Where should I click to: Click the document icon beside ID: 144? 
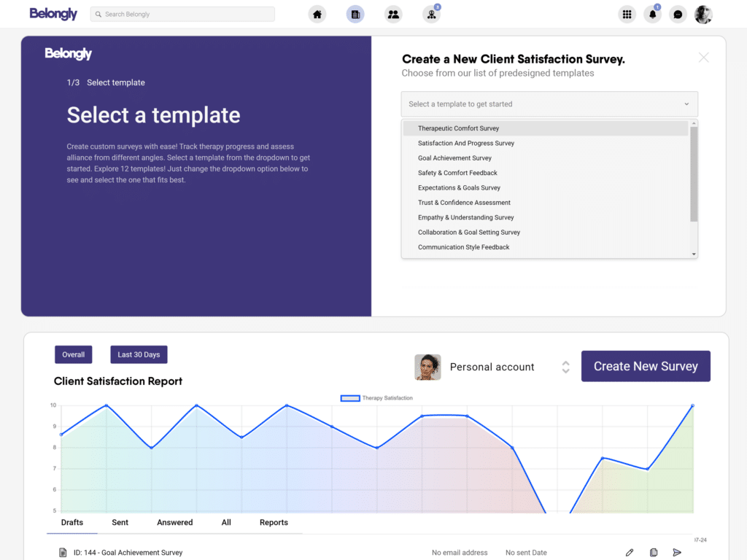click(x=63, y=553)
